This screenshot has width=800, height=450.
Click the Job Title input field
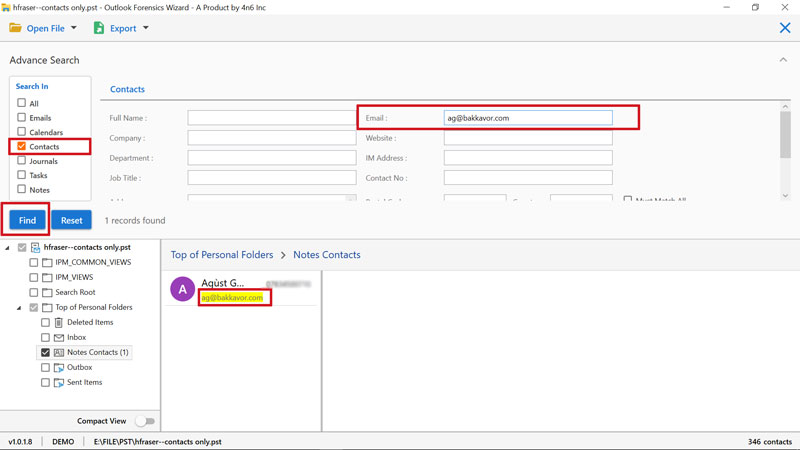pos(271,178)
